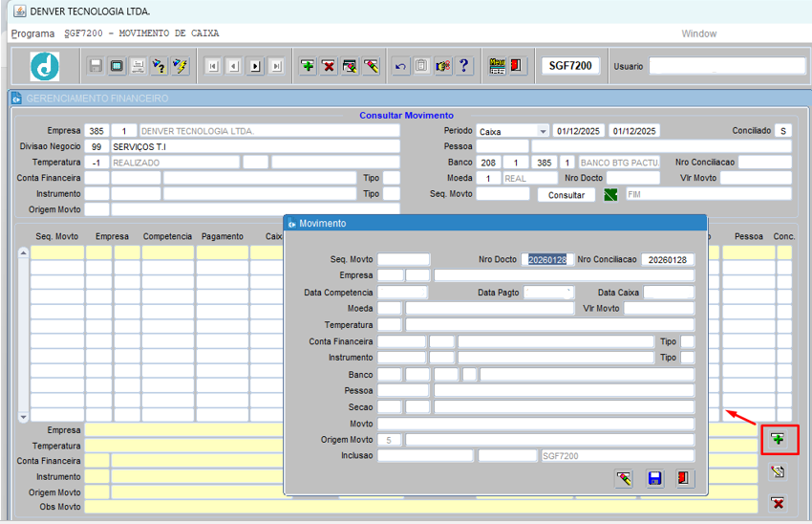Click the green Excel export icon beside Consultar
Screen dimensions: 812x524
click(x=611, y=194)
